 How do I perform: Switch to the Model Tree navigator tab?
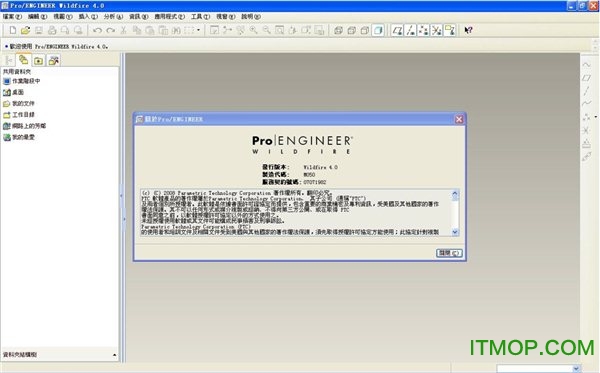9,60
